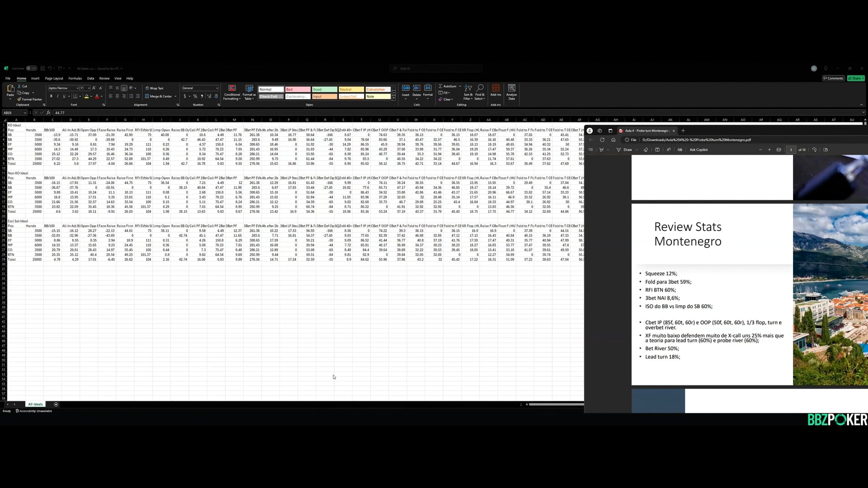The image size is (868, 488).
Task: Click the Ask Copilot button
Action: click(698, 150)
